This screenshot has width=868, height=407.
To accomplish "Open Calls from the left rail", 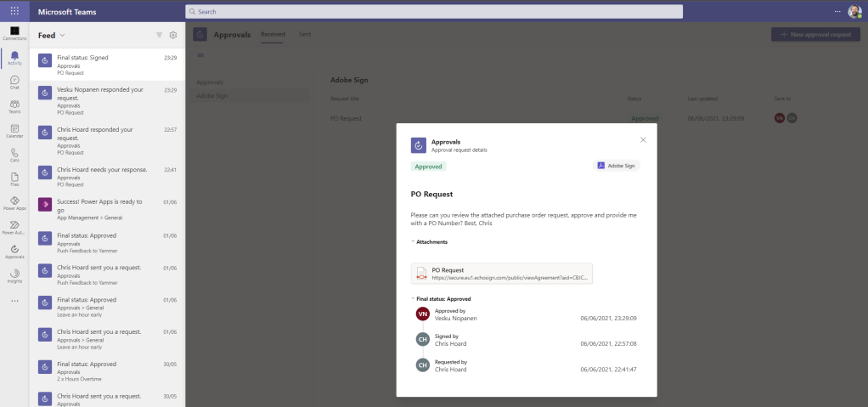I will point(14,154).
